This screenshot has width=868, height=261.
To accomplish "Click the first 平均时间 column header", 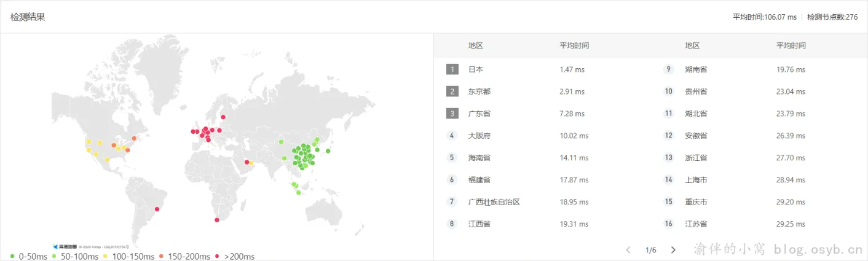I will tap(574, 45).
